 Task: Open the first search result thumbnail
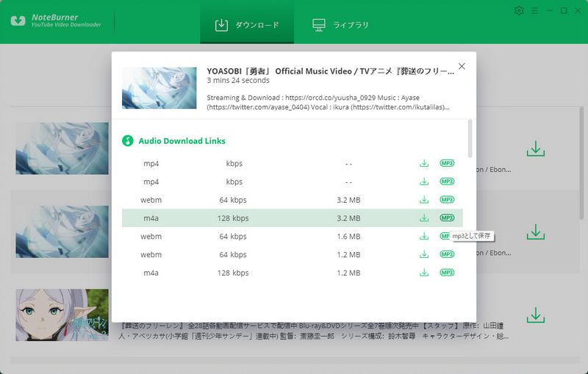click(62, 148)
